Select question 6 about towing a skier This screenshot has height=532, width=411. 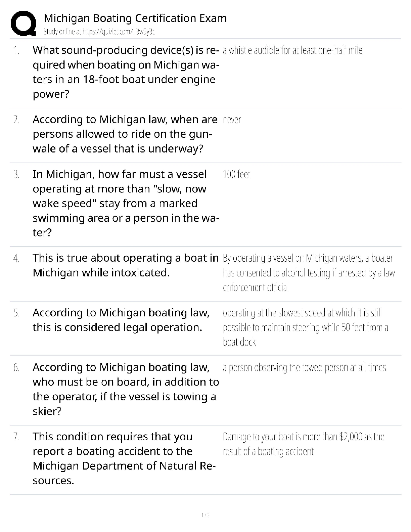[x=126, y=389]
